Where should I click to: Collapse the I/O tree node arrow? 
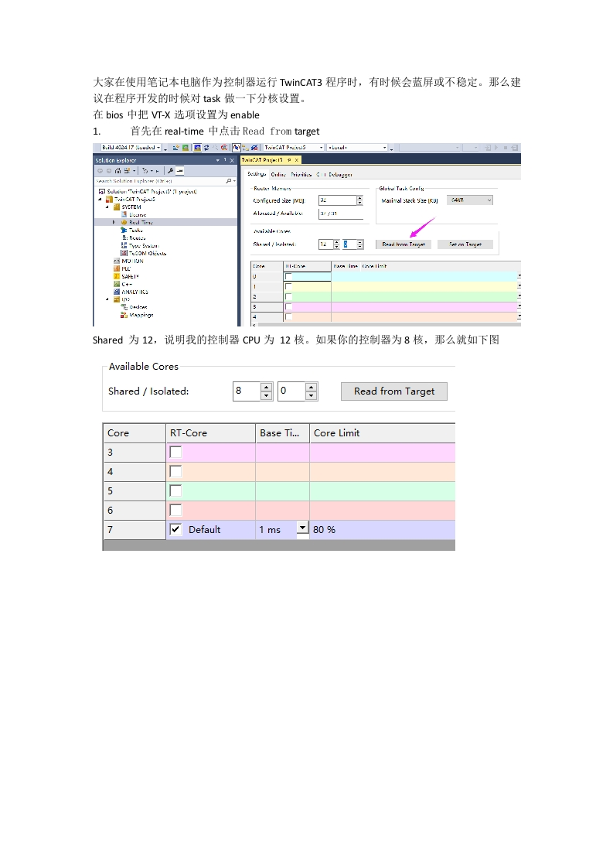[108, 299]
